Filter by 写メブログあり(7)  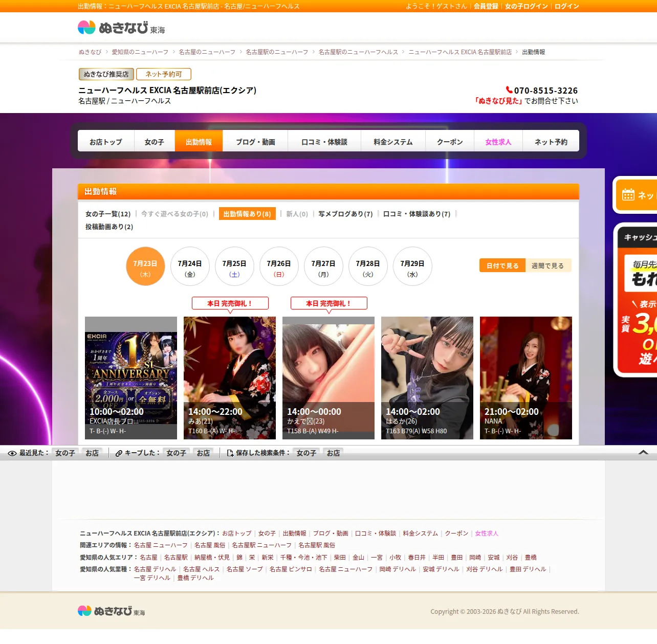[345, 214]
